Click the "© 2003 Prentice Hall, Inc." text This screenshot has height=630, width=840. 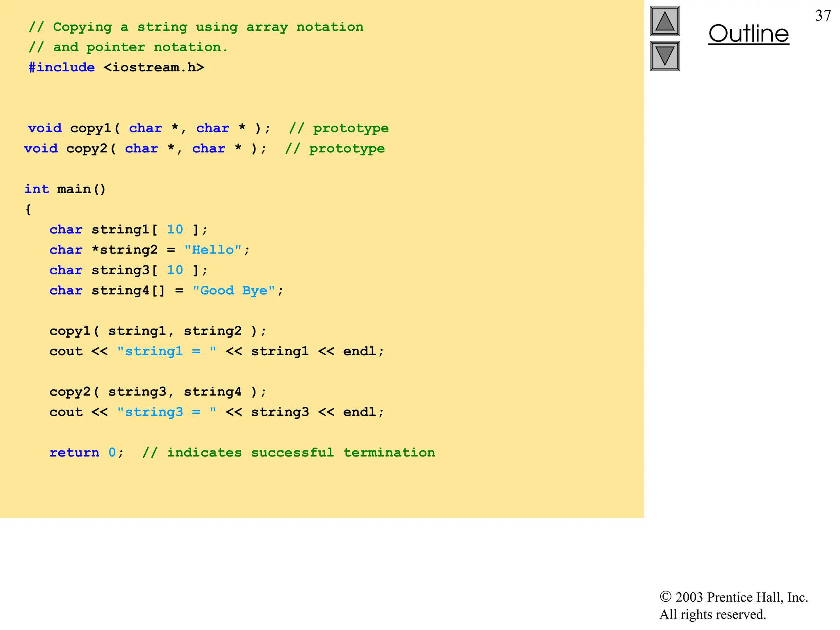pyautogui.click(x=734, y=597)
